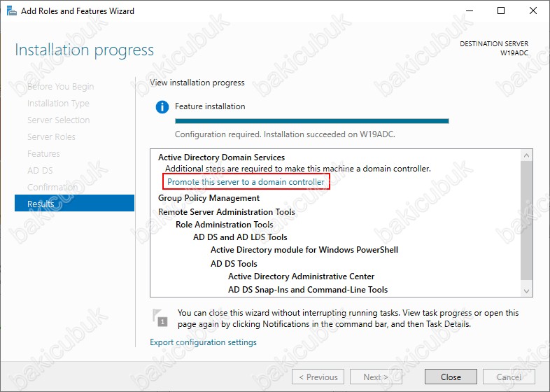
Task: Click the feature installation progress bar
Action: 312,121
